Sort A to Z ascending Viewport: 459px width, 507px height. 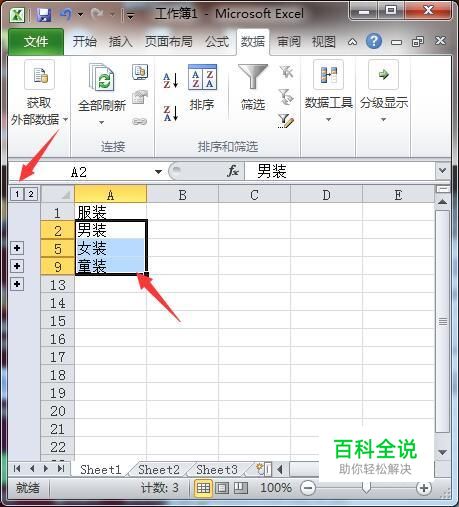(171, 81)
